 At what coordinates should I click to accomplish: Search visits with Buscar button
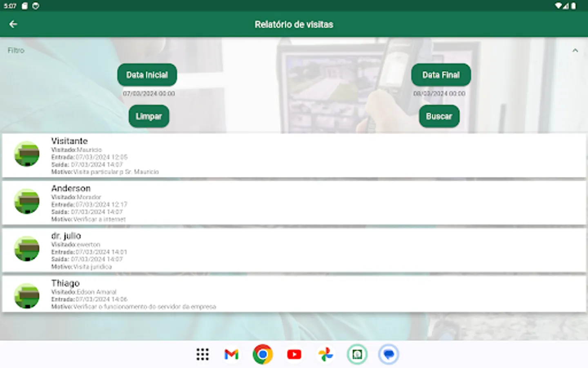[x=439, y=116]
